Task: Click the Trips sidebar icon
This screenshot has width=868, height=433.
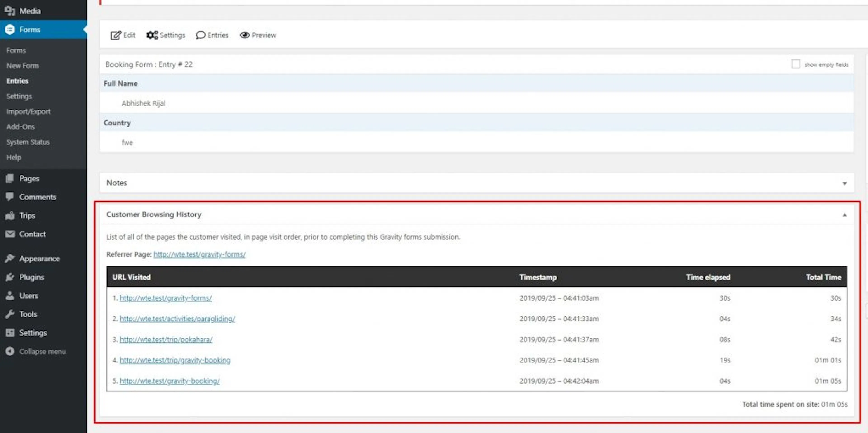Action: coord(10,216)
